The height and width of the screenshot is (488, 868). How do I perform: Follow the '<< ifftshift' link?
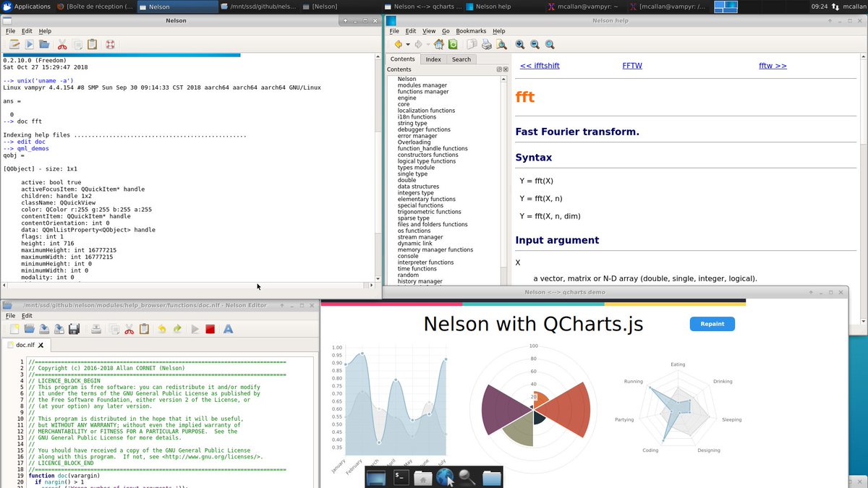coord(540,66)
